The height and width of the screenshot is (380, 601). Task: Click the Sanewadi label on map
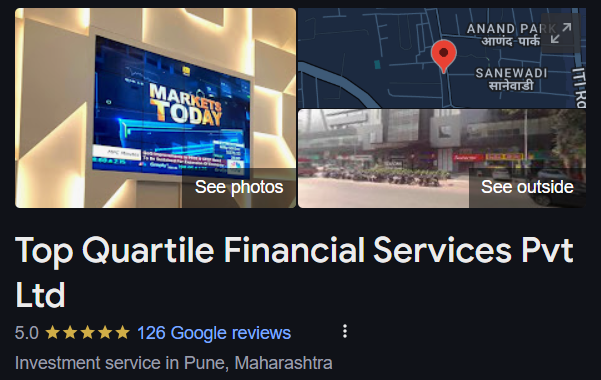(x=511, y=78)
